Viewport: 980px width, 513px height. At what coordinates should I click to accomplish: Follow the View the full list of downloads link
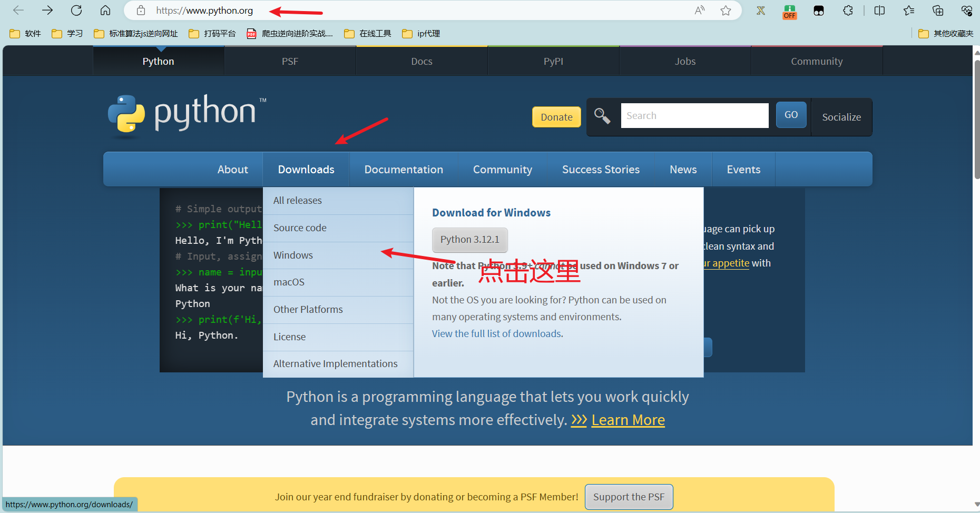tap(497, 334)
